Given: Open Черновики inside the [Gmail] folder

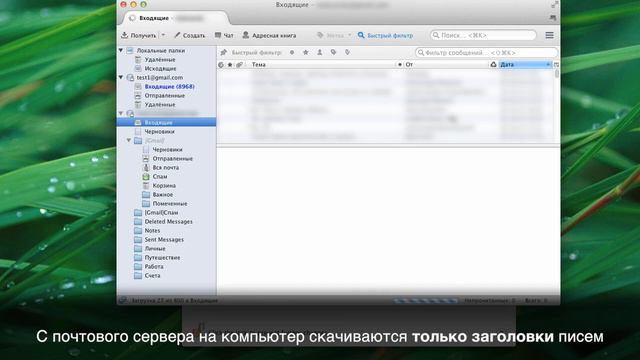Looking at the screenshot, I should coord(167,149).
